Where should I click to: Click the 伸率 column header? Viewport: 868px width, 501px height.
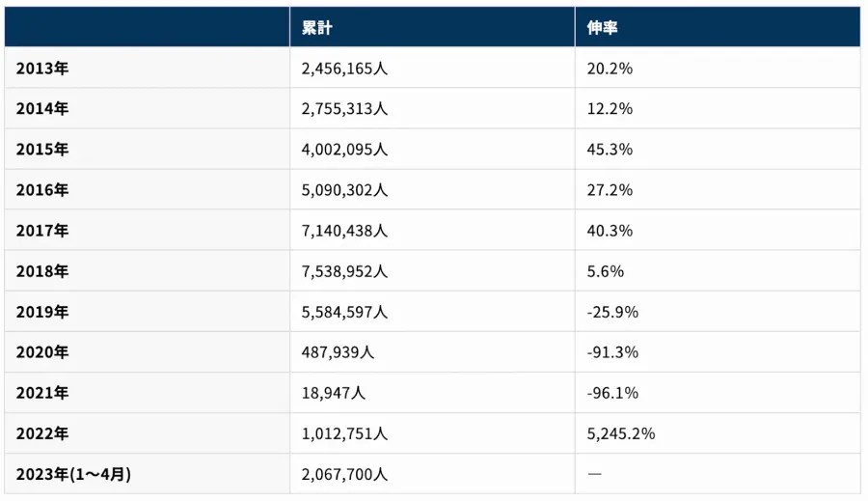602,28
